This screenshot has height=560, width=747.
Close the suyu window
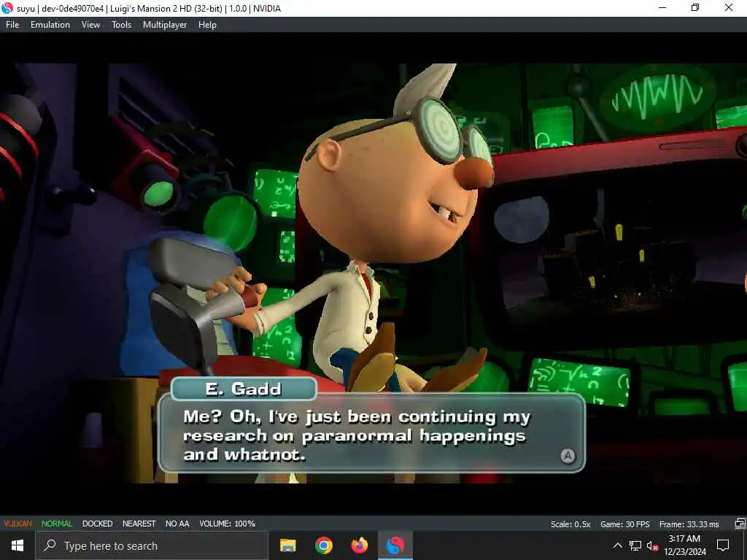729,7
